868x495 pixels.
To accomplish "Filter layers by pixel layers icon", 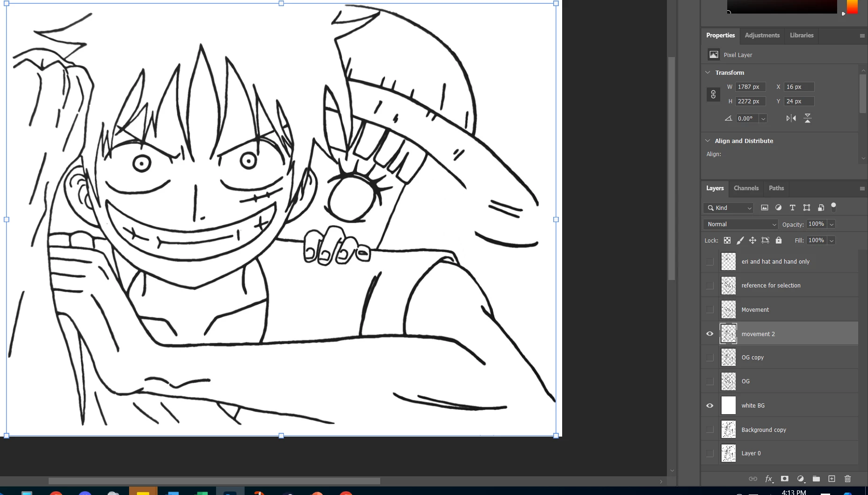I will (x=765, y=208).
